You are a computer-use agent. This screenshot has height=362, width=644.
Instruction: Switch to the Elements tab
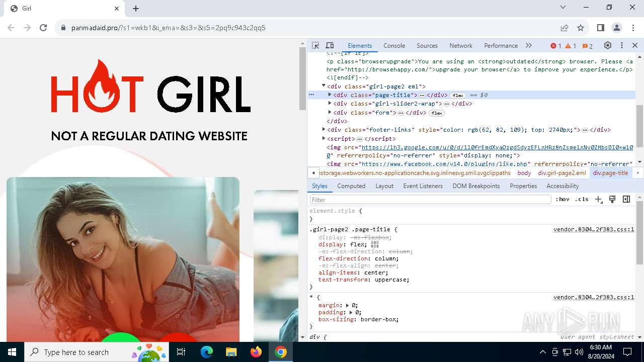(x=360, y=46)
